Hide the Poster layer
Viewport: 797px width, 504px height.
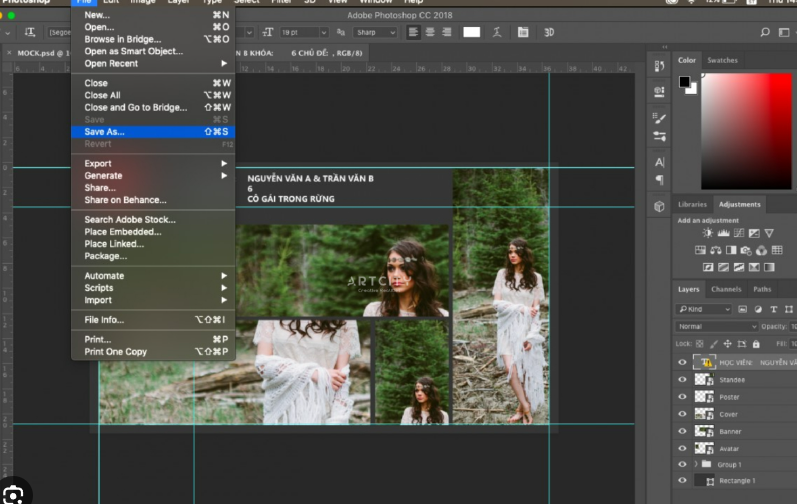tap(683, 397)
